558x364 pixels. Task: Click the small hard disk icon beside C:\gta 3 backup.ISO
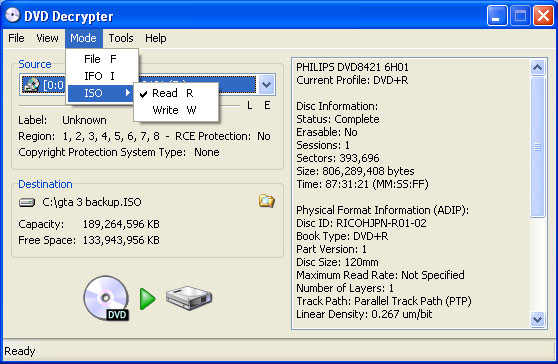pyautogui.click(x=27, y=202)
